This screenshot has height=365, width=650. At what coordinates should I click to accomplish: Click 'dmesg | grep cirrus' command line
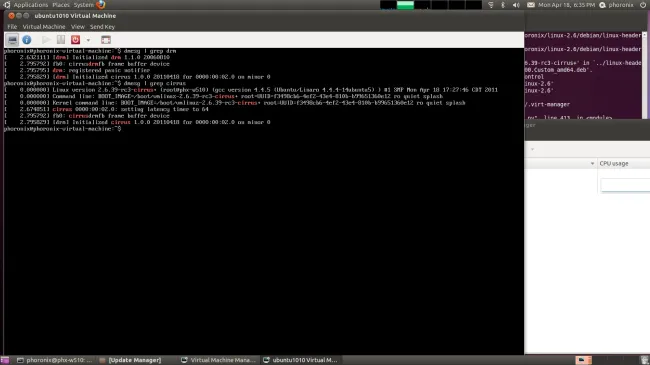(x=155, y=83)
